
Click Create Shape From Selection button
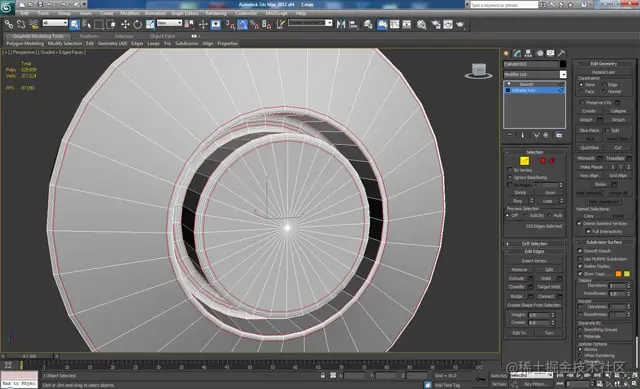[x=534, y=305]
